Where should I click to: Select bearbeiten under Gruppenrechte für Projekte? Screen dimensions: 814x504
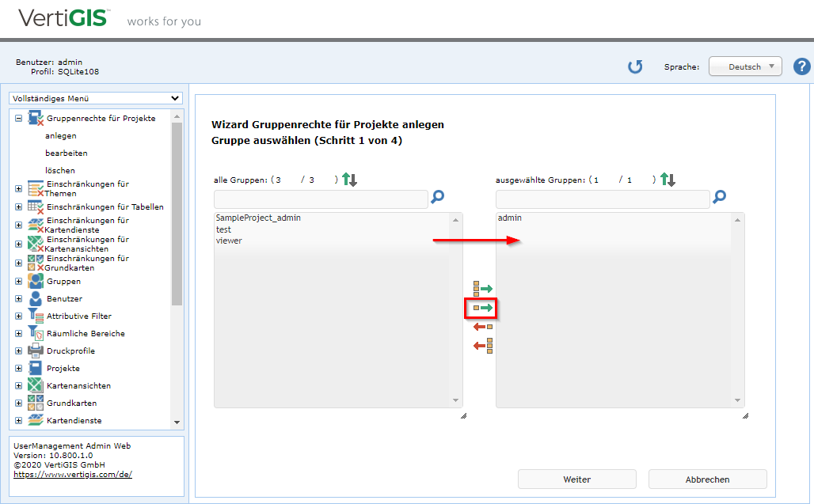(x=67, y=153)
